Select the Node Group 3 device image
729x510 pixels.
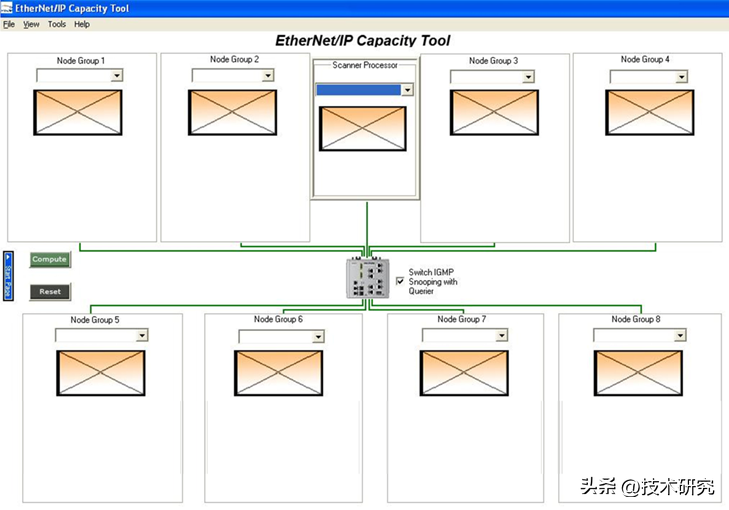click(x=493, y=112)
